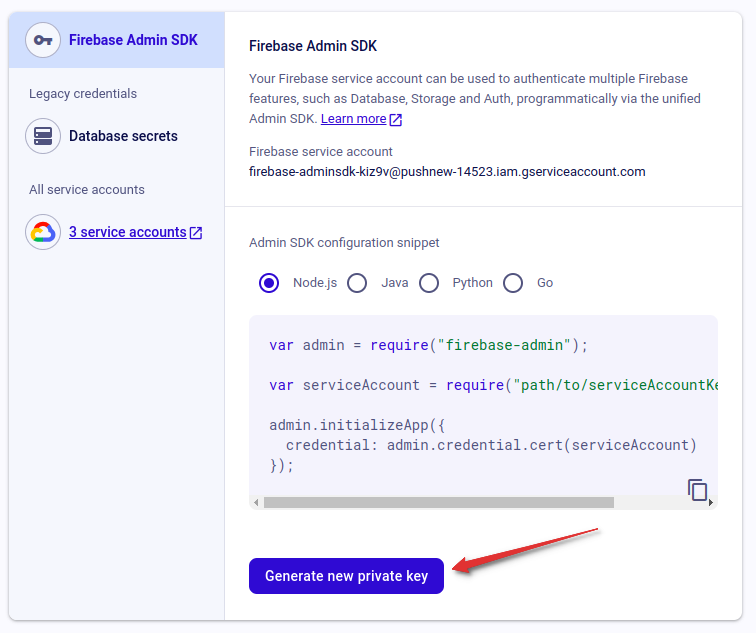Copy the code snippet with the copy icon
Image resolution: width=756 pixels, height=633 pixels.
pos(697,490)
